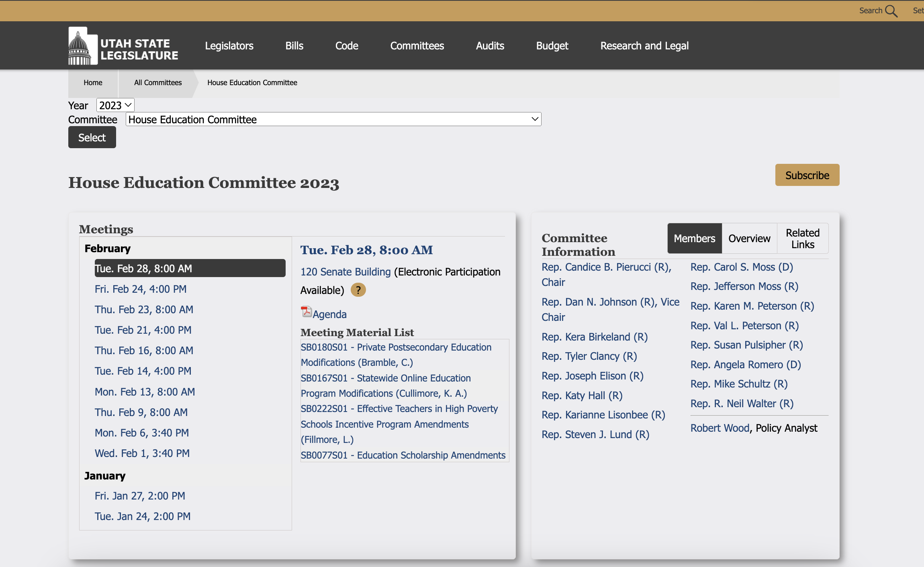Screen dimensions: 924x567
Task: Switch to the Overview tab
Action: pos(749,239)
